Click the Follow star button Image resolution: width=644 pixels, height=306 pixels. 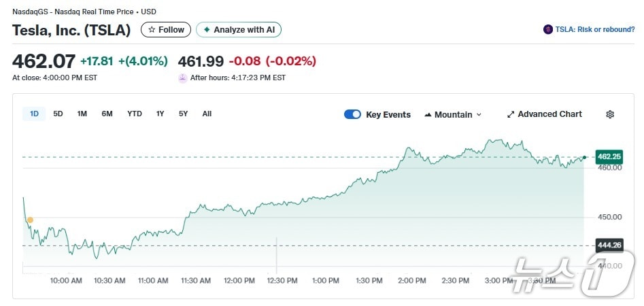point(166,30)
